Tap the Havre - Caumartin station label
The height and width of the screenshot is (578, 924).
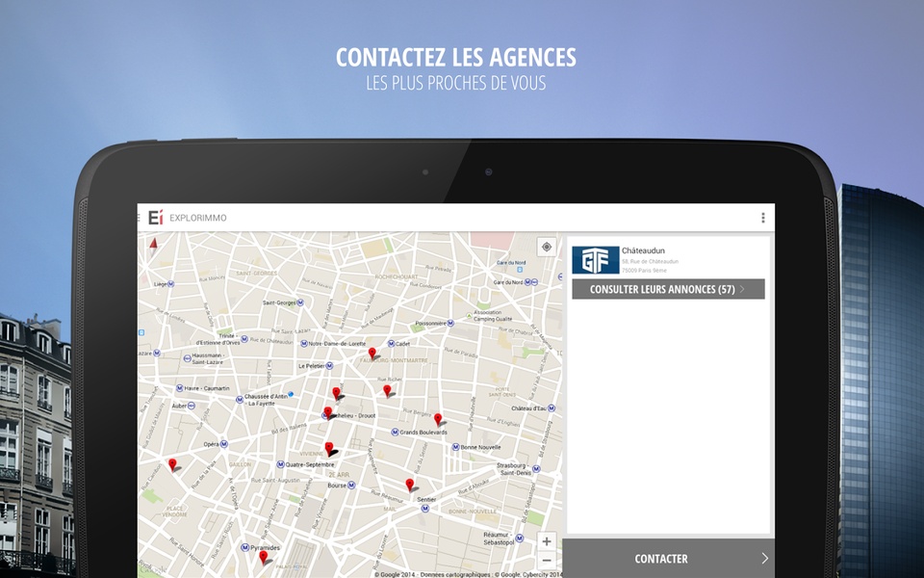[x=207, y=388]
